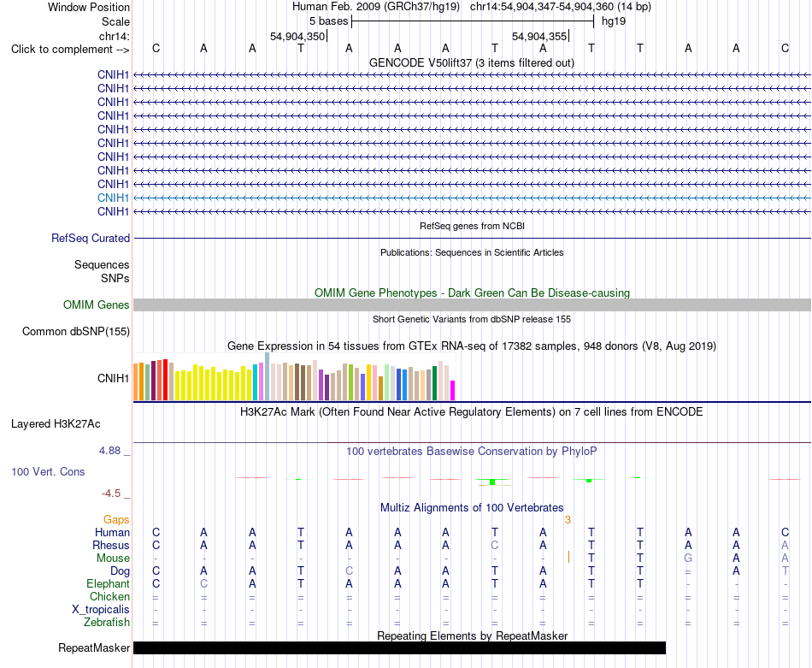Select the Elephant alignment row label
This screenshot has width=812, height=668.
pos(108,584)
